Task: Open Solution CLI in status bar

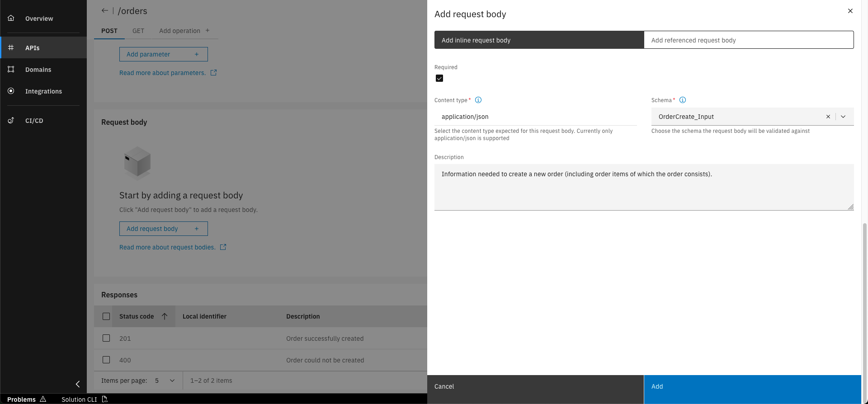Action: pyautogui.click(x=84, y=399)
